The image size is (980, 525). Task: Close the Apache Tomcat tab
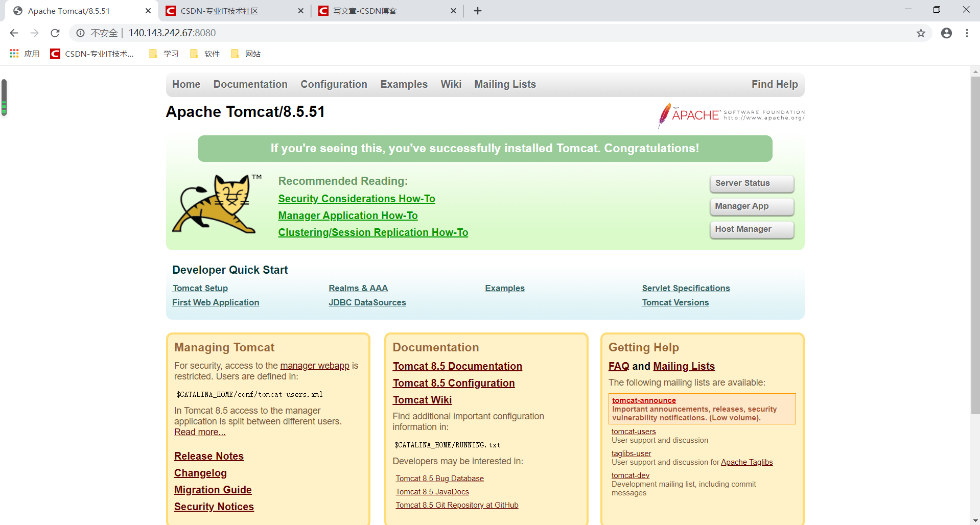[x=148, y=11]
